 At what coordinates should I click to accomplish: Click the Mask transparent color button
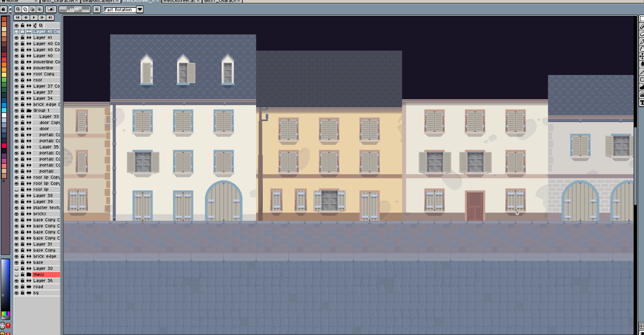[74, 10]
